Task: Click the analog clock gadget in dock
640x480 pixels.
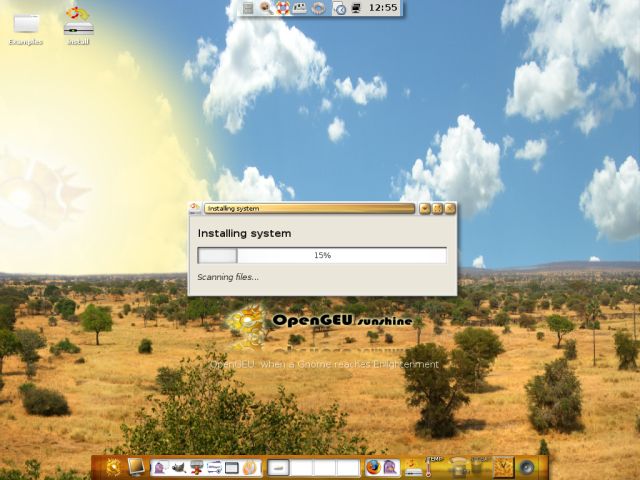Action: pos(503,467)
